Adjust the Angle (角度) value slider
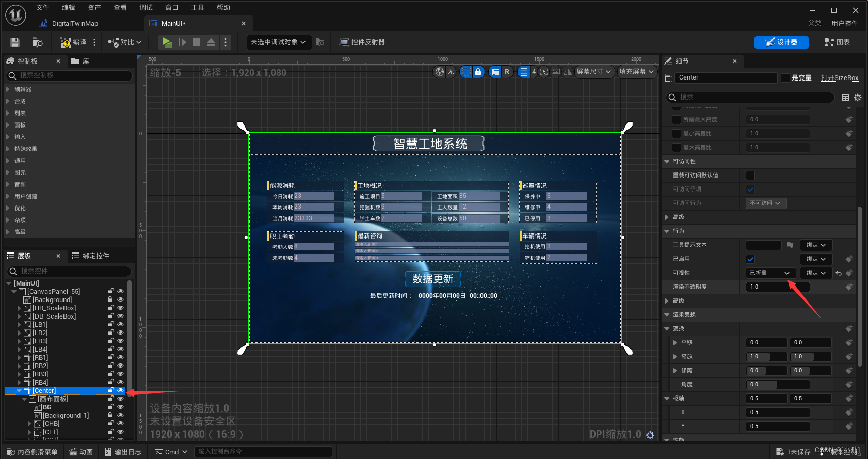The image size is (868, 459). 778,385
